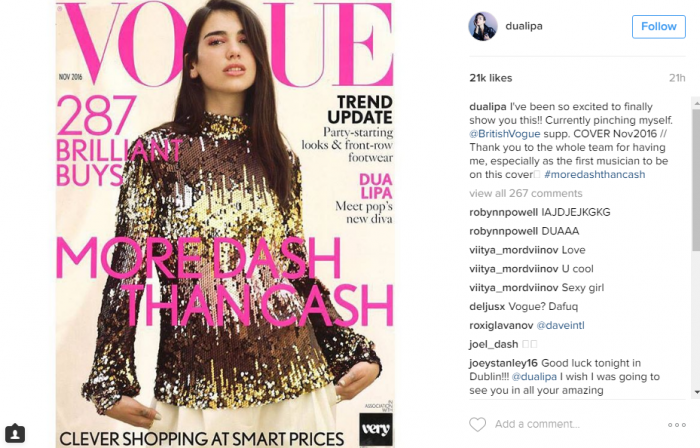Open dualipa profile avatar
The image size is (700, 448).
tap(483, 26)
